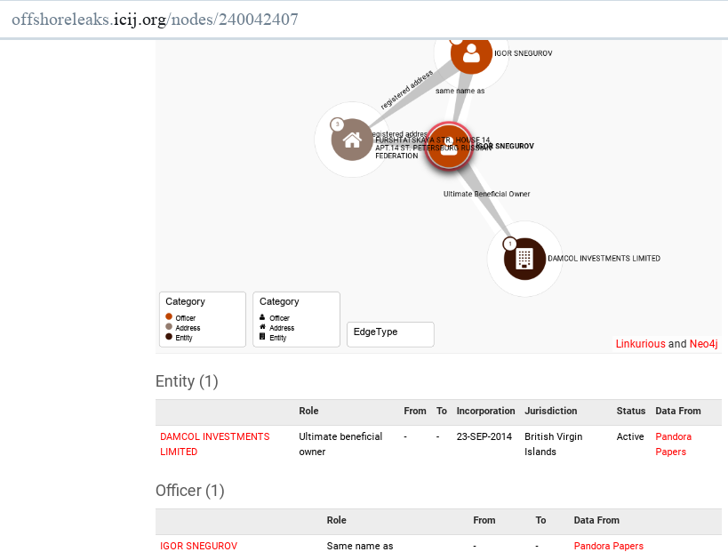Click the Address legend color dot
This screenshot has height=560, width=728.
[x=169, y=326]
